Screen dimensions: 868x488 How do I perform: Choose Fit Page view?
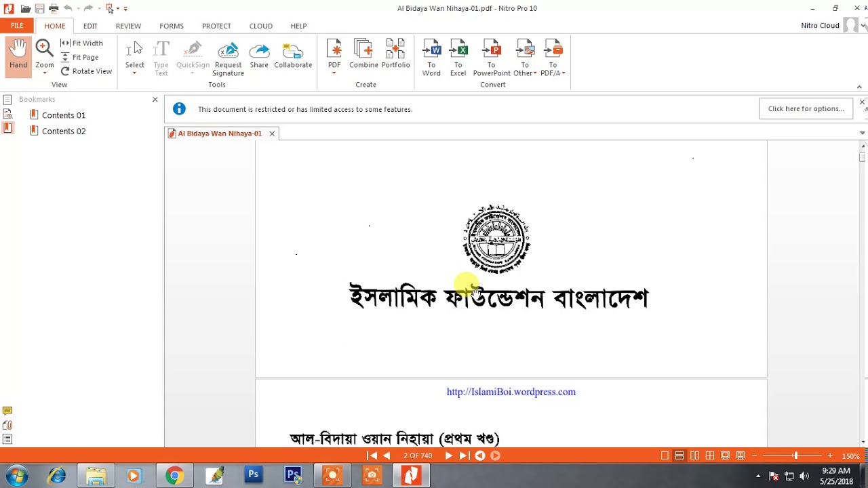(79, 58)
